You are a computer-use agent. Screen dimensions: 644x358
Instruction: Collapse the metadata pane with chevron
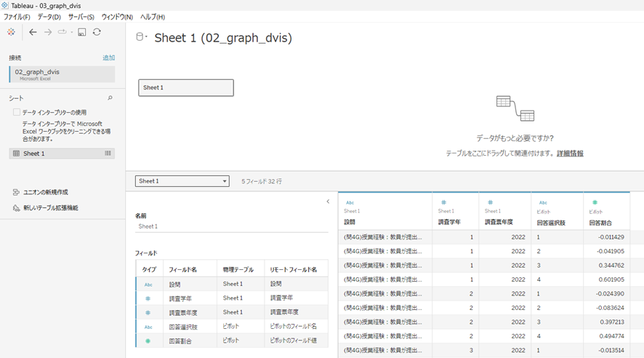328,202
